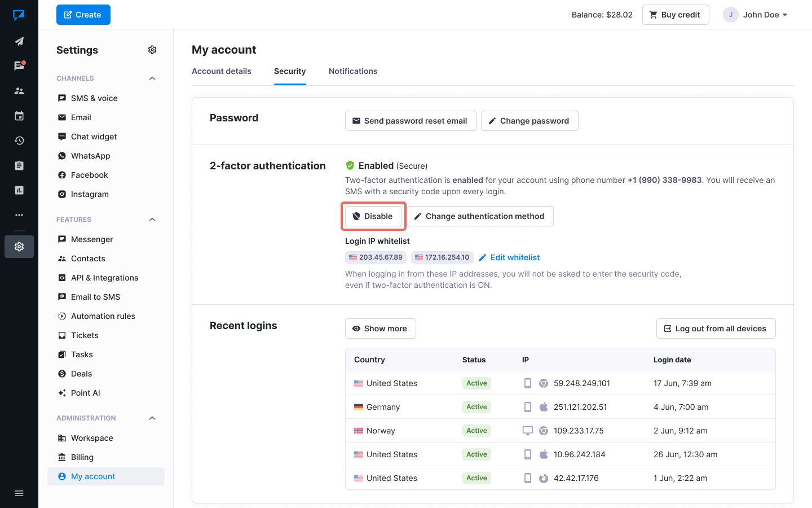
Task: Open the calendar icon in the dark sidebar
Action: [x=19, y=115]
